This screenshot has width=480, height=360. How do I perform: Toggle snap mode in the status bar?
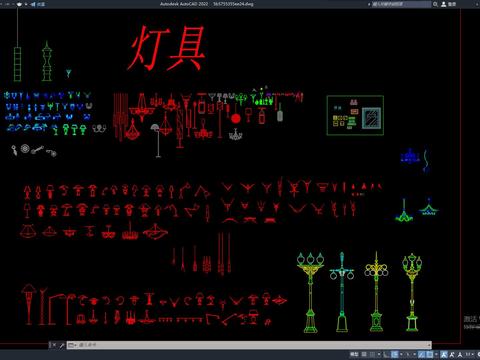tap(372, 354)
